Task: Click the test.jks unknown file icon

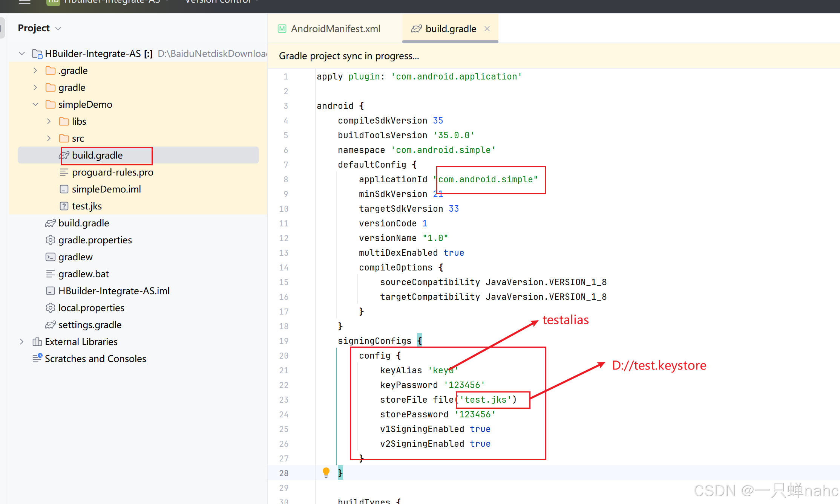Action: (x=64, y=206)
